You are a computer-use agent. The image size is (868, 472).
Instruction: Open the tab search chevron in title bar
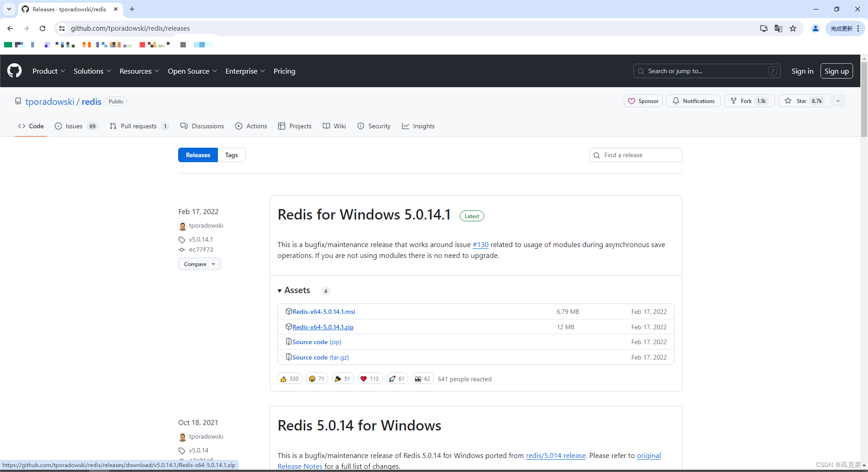point(9,9)
